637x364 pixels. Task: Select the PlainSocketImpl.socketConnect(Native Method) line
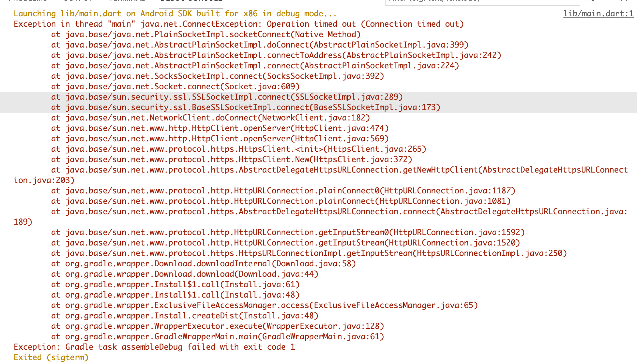coord(206,35)
